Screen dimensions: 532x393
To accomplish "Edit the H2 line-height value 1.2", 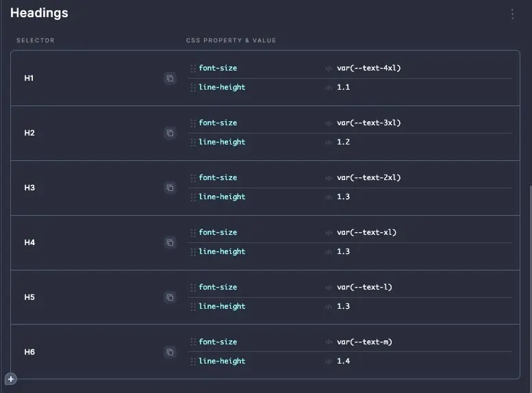I will click(343, 142).
